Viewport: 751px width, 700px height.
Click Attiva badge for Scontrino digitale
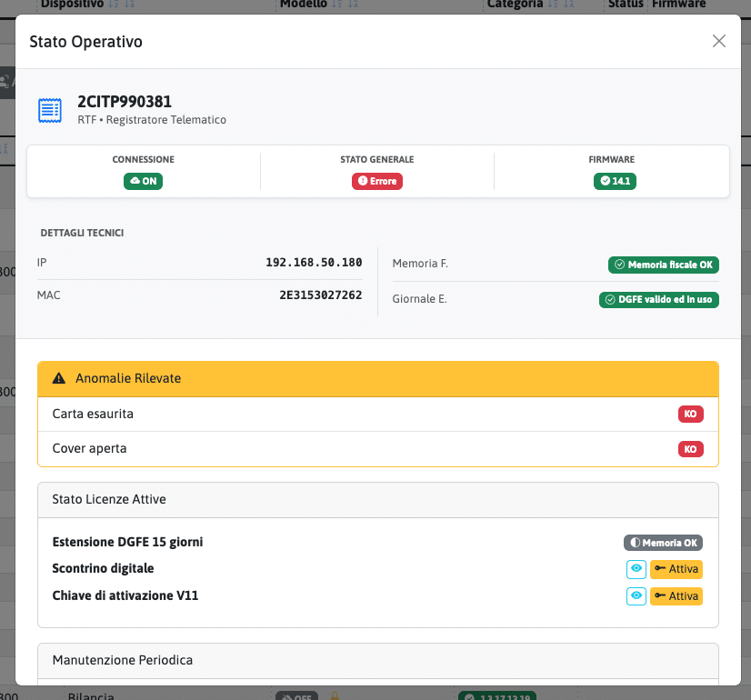pyautogui.click(x=676, y=569)
